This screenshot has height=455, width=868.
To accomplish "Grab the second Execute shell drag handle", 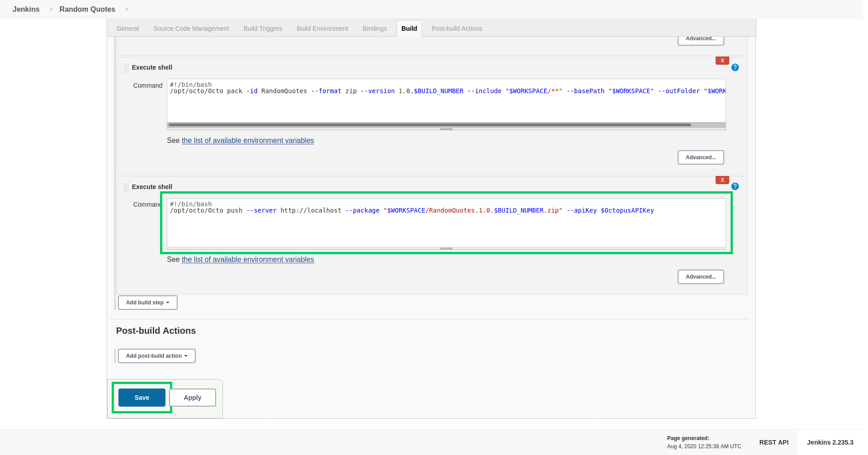I will click(126, 187).
